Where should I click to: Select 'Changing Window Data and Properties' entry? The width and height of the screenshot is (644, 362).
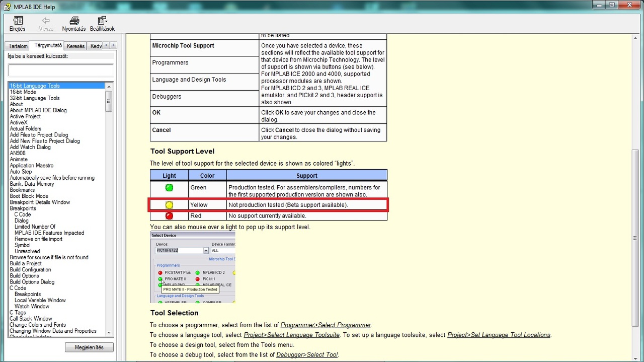[x=53, y=331]
